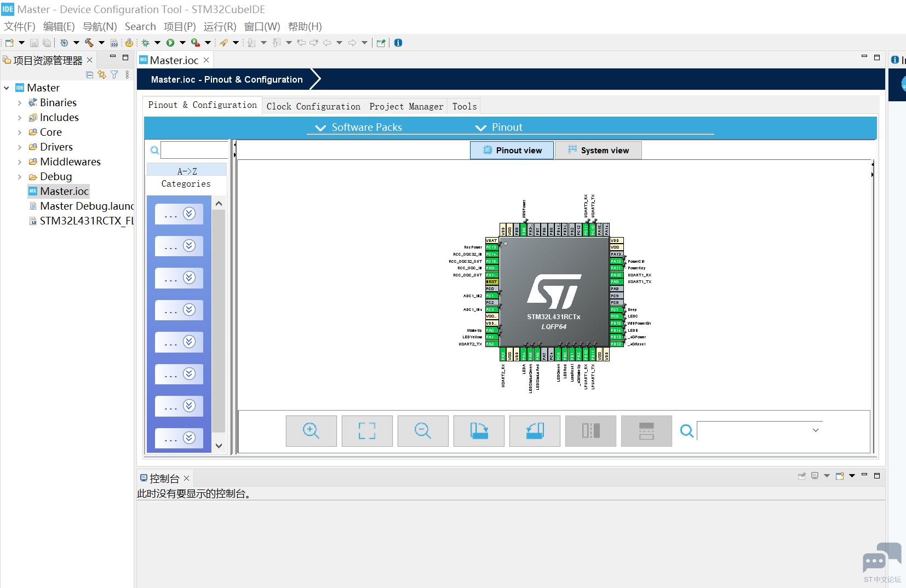Fit pinout to view with the frame icon

coord(367,431)
